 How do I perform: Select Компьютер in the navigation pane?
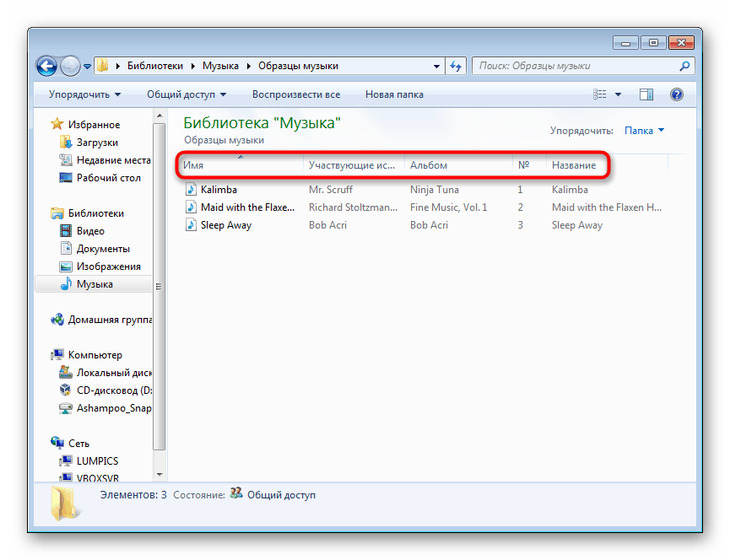[95, 355]
